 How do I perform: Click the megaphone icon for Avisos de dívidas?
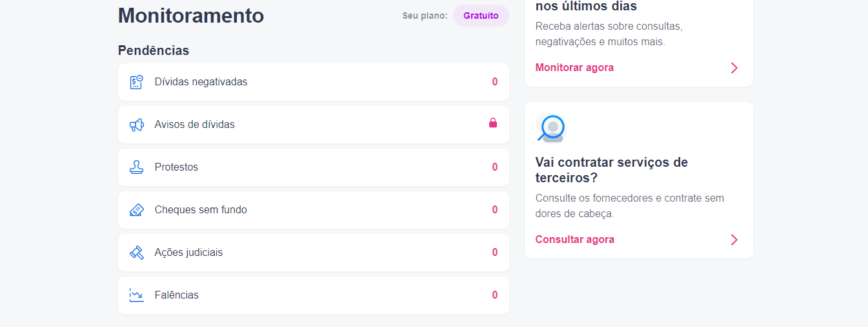pos(136,125)
